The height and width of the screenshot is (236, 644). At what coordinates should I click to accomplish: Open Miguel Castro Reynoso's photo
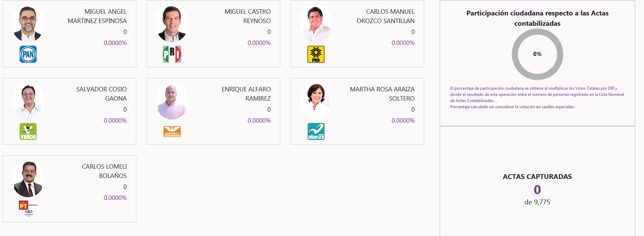coord(172,24)
